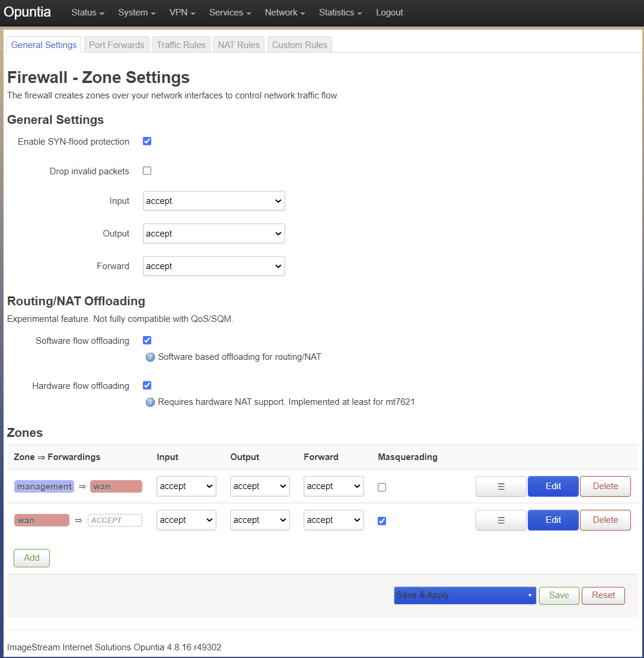Edit the wan zone

coord(553,520)
